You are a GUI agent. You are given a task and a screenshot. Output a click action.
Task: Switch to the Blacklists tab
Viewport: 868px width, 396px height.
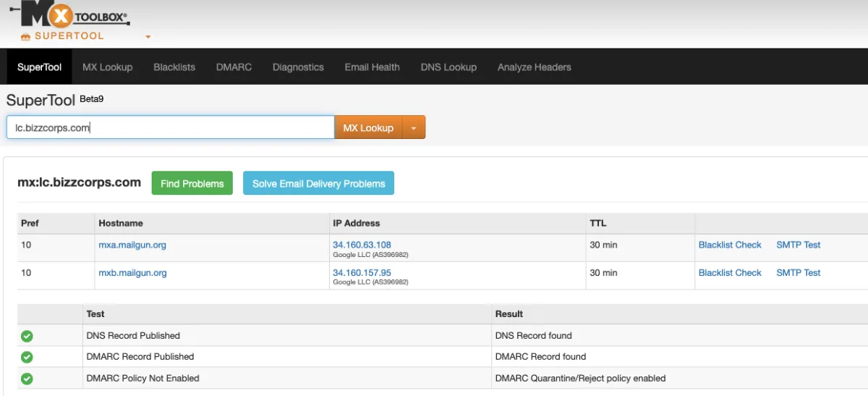tap(174, 67)
